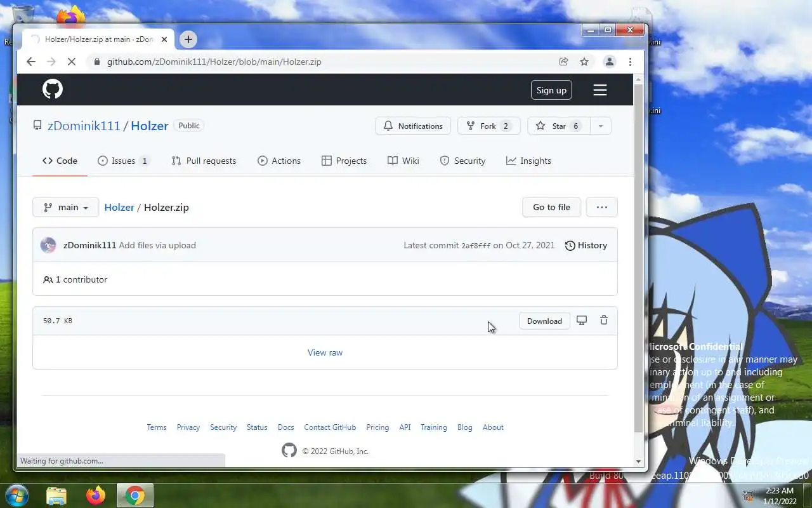Open a new tab with plus button
The width and height of the screenshot is (812, 508).
[x=188, y=39]
